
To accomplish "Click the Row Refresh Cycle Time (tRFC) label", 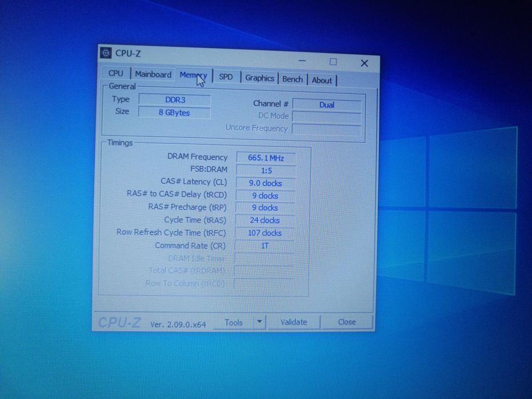I will (171, 233).
